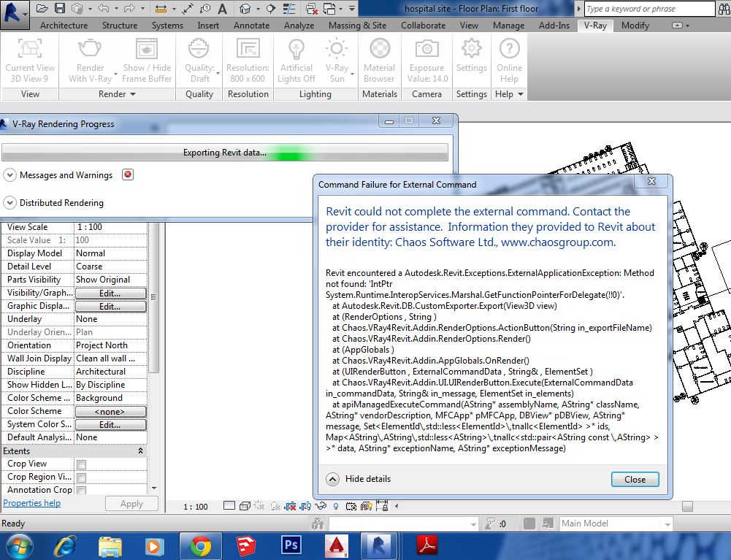Switch to the Architecture ribbon tab
Image resolution: width=731 pixels, height=560 pixels.
click(63, 24)
